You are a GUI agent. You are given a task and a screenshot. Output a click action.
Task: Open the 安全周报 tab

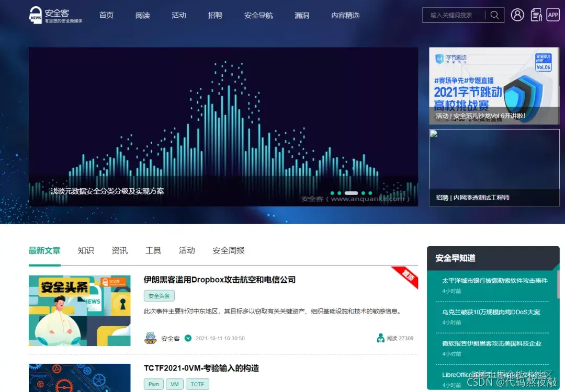coord(228,250)
